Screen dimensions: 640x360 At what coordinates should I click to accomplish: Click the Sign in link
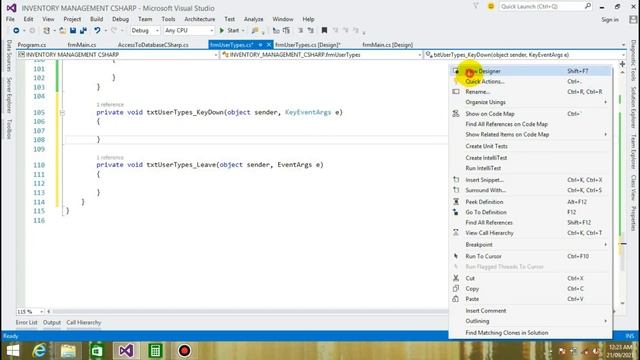pyautogui.click(x=610, y=20)
